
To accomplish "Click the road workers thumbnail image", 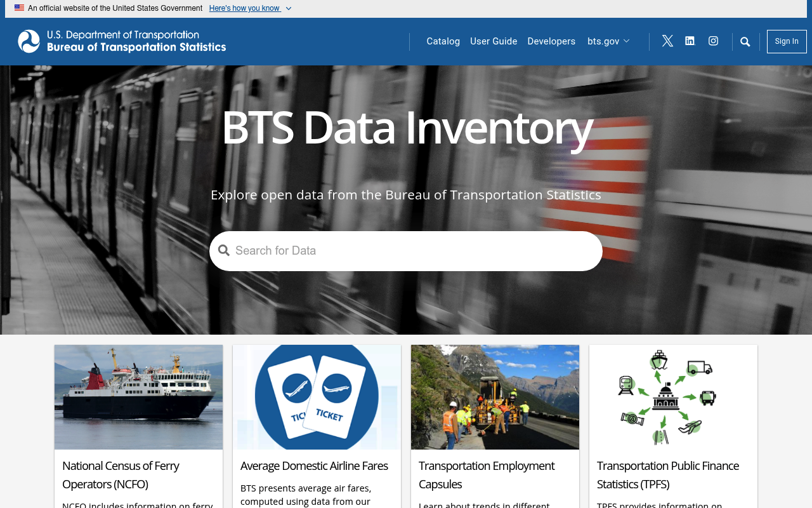I will click(495, 397).
